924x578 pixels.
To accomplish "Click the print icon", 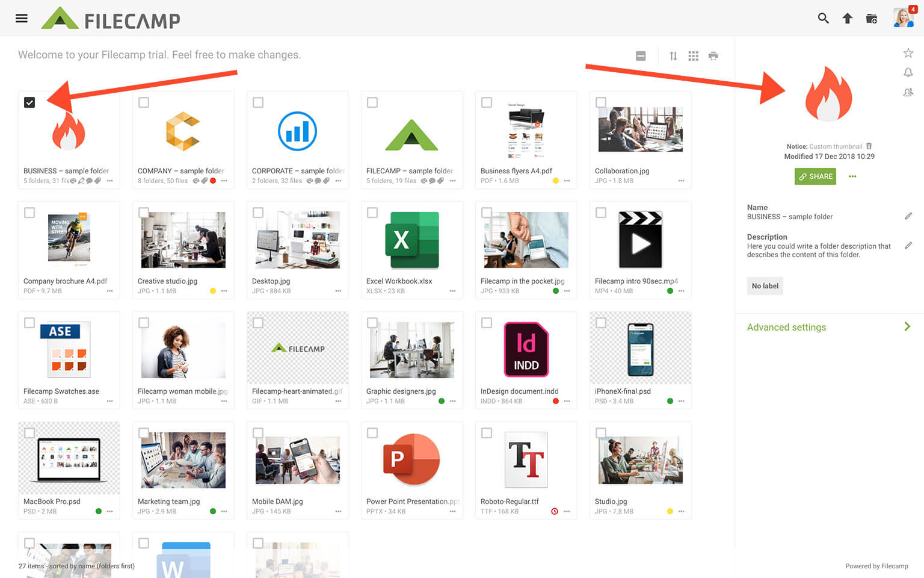I will tap(713, 56).
